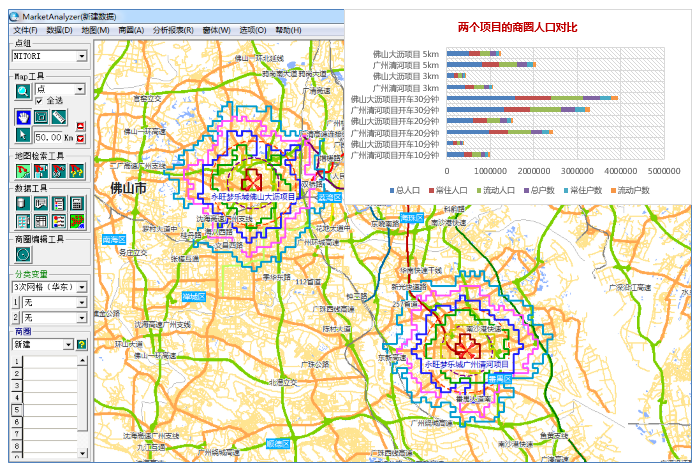Open the 选项(O) menu

coord(253,30)
